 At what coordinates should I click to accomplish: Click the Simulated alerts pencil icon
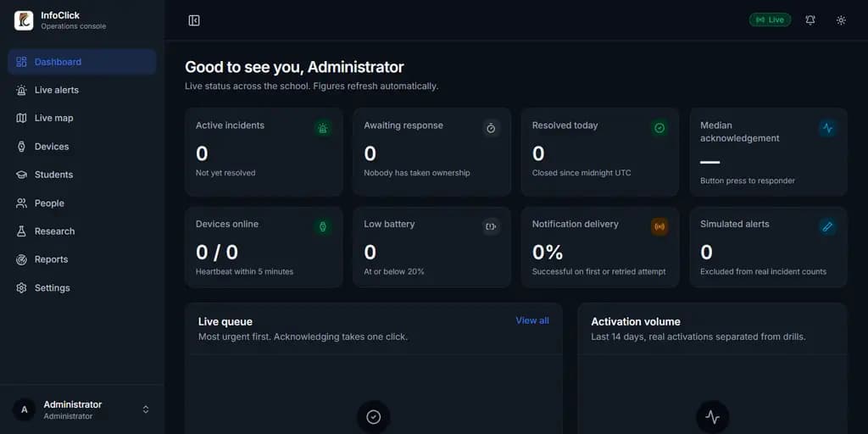(x=827, y=226)
